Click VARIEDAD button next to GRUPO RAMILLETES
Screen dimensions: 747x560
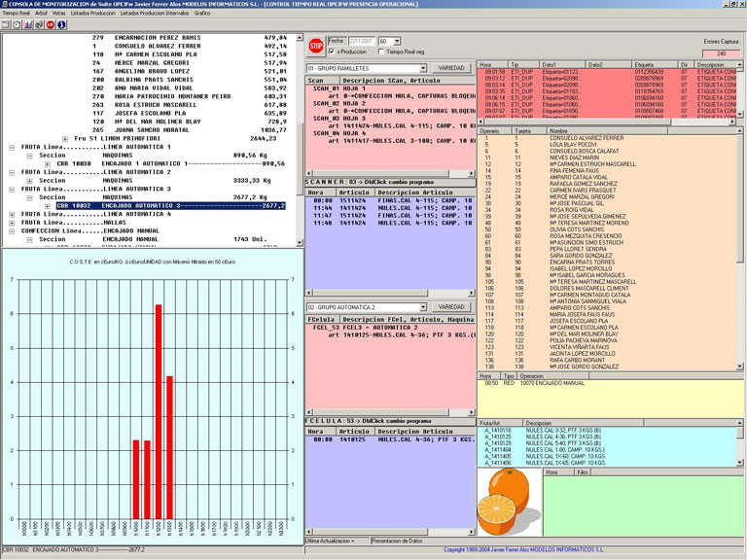tap(450, 68)
